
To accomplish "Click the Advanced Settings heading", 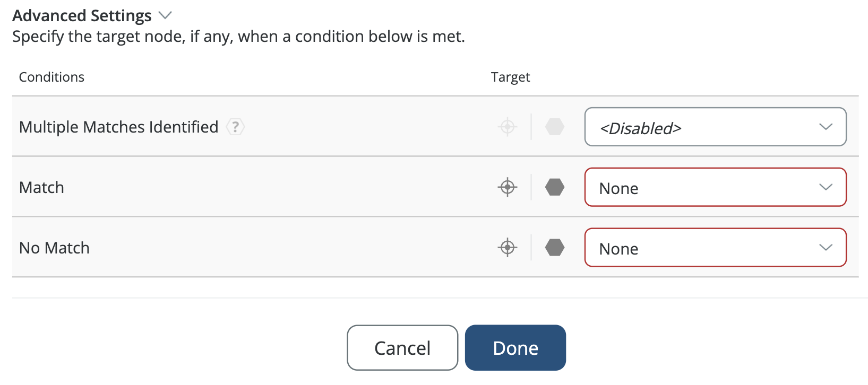I will point(82,16).
